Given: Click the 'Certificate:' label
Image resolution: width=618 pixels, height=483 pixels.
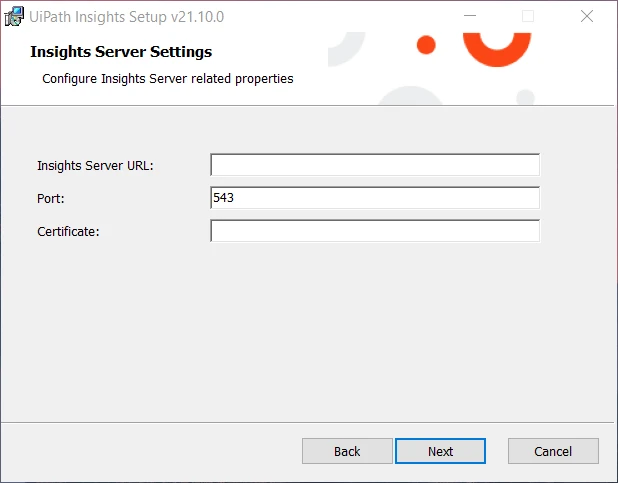Looking at the screenshot, I should [68, 231].
